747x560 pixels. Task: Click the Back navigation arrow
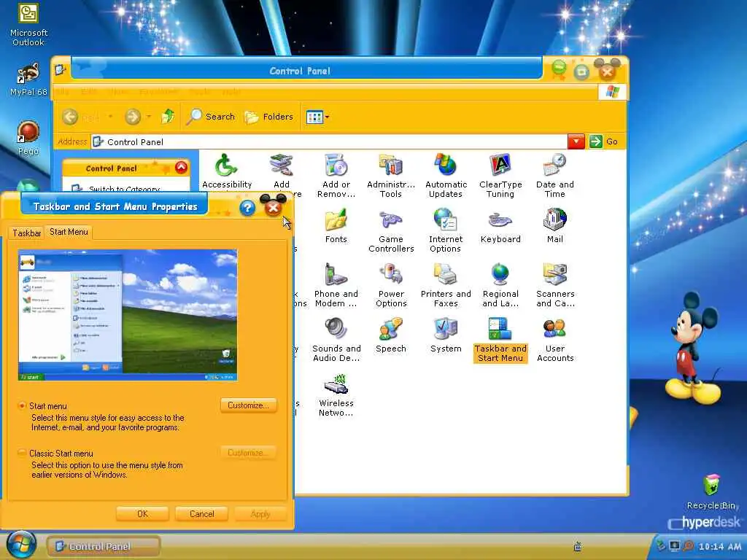[70, 117]
